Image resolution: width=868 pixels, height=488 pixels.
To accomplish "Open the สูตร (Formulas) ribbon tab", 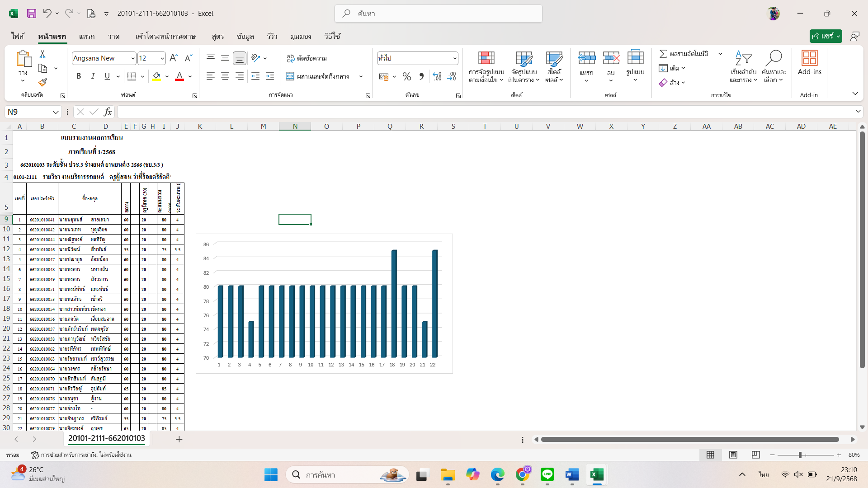I will 217,36.
